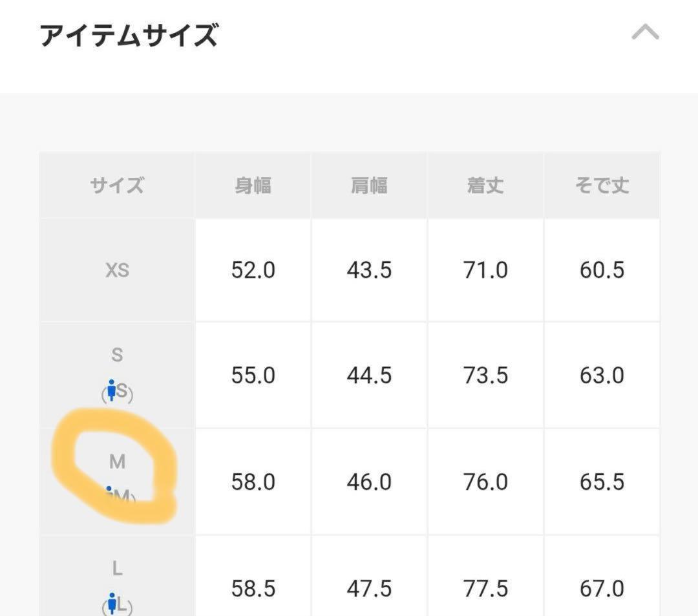Choose the XS size row label

pyautogui.click(x=117, y=270)
